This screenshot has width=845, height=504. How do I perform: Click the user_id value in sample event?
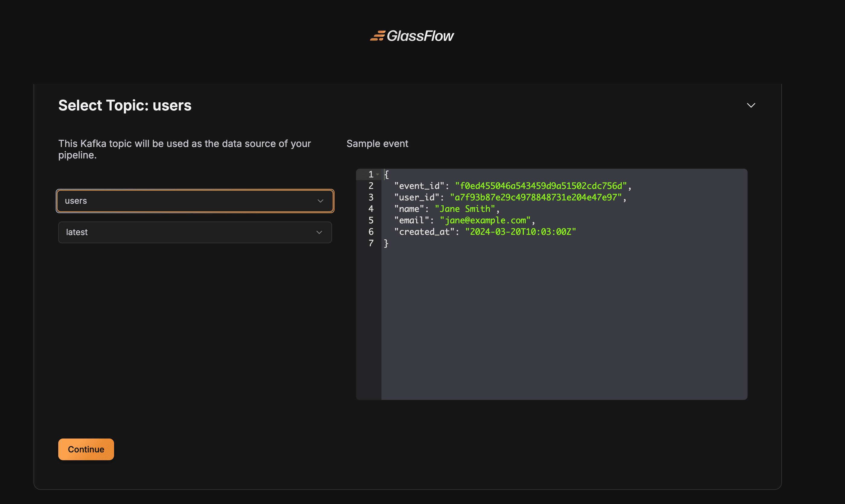(536, 197)
